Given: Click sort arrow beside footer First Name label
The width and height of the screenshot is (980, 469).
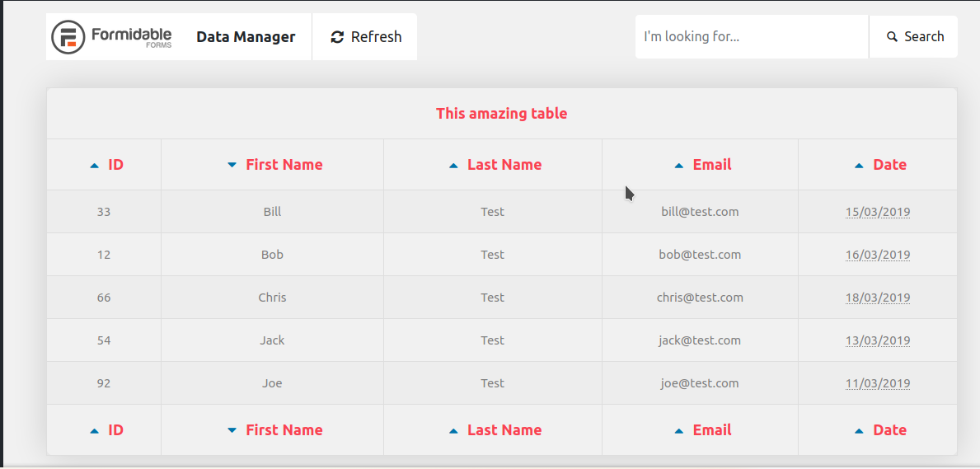Looking at the screenshot, I should (232, 430).
